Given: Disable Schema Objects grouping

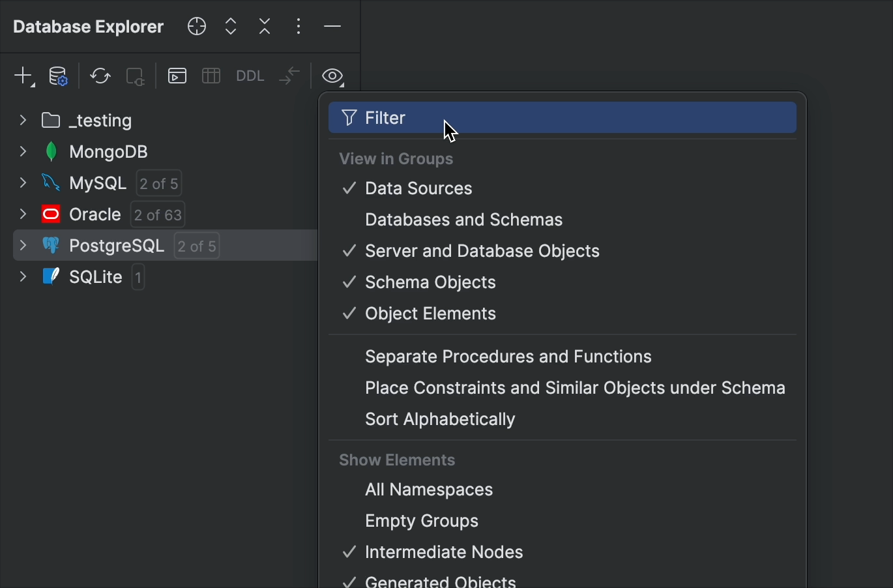Looking at the screenshot, I should tap(430, 282).
